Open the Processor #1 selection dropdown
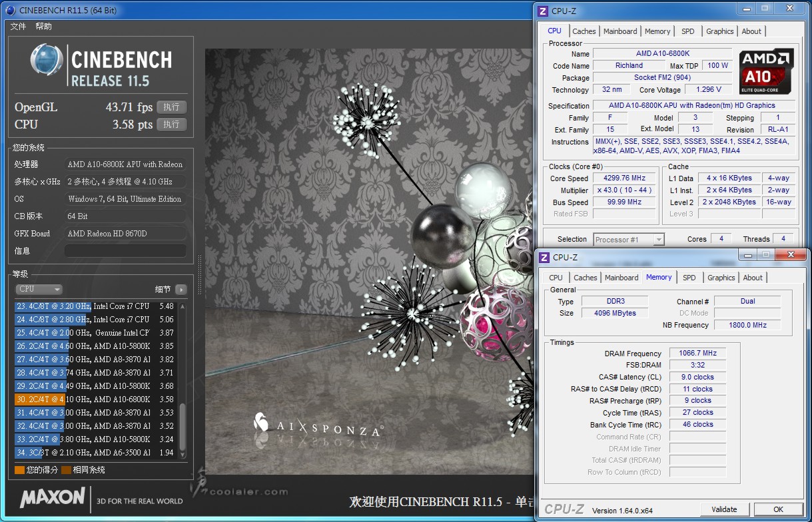The width and height of the screenshot is (812, 522). pos(629,240)
